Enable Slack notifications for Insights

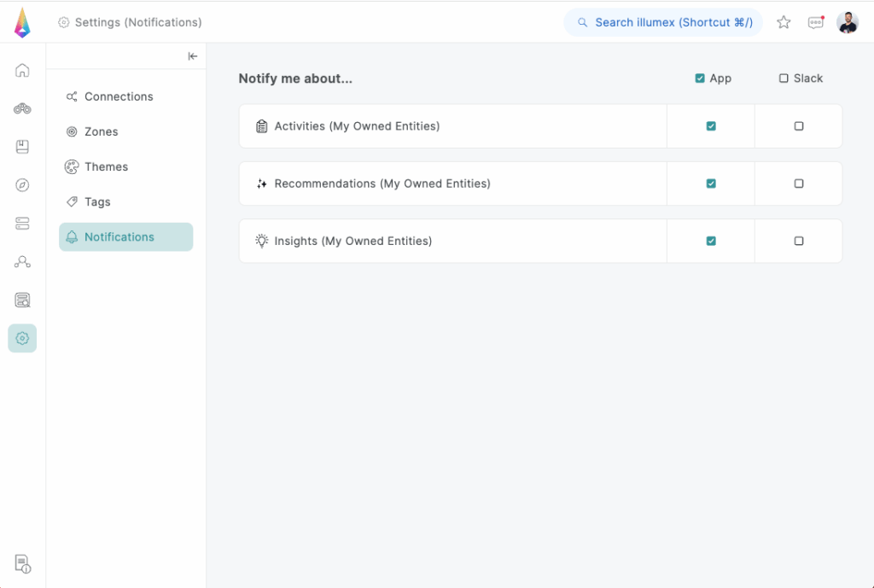tap(799, 241)
